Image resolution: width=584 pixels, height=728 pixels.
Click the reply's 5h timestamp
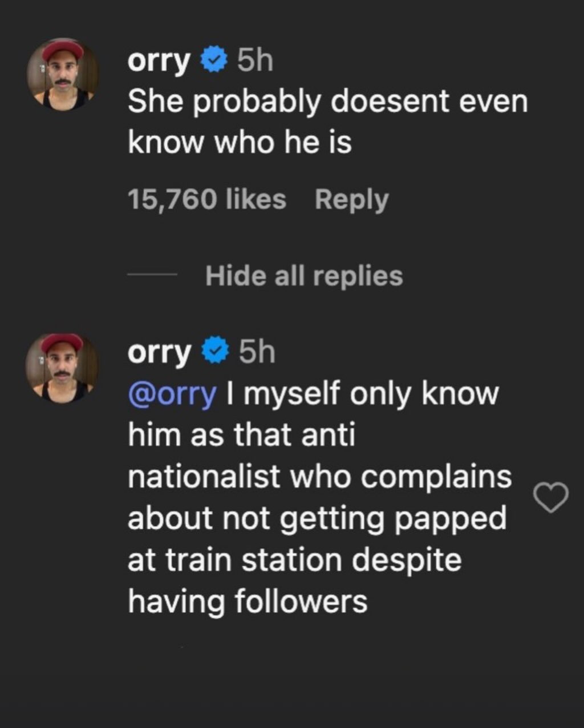257,352
